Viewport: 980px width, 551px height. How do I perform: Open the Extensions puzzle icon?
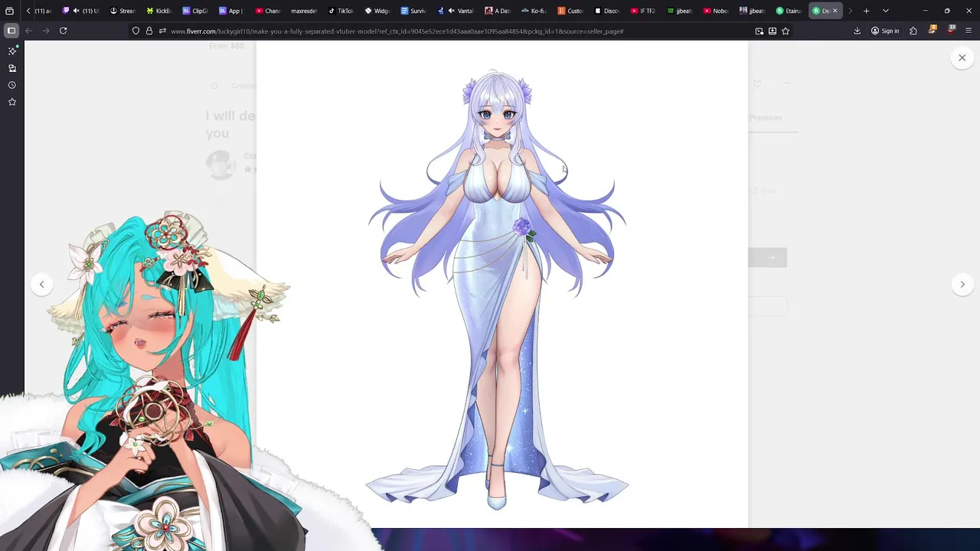tap(913, 31)
